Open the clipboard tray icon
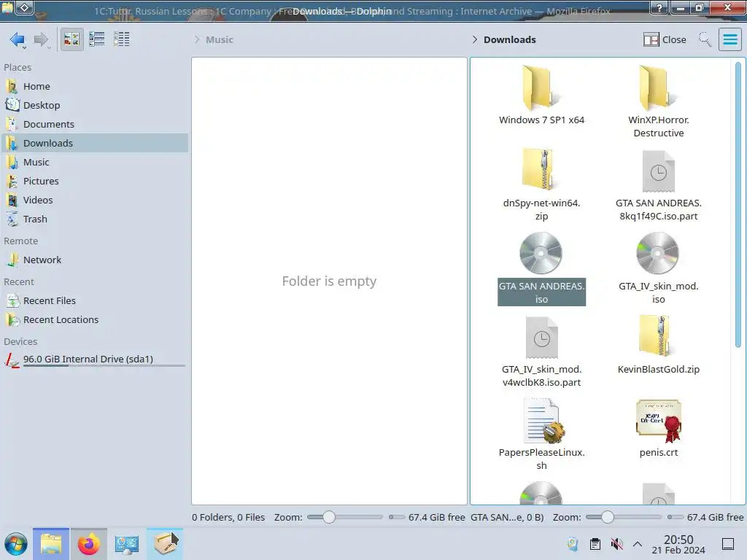 pos(595,544)
